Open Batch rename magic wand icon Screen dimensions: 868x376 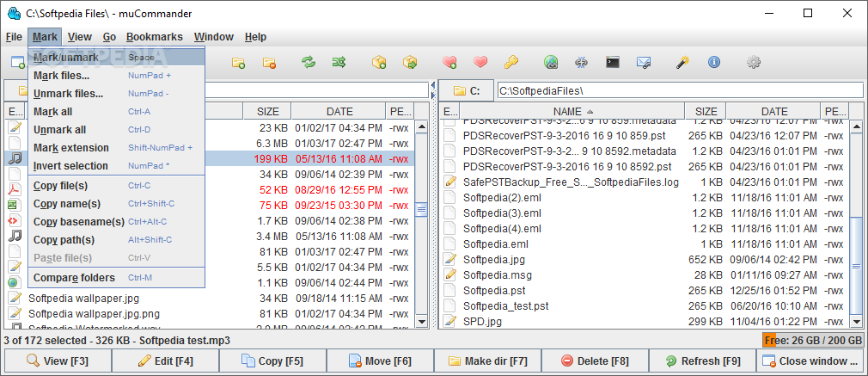[x=682, y=62]
